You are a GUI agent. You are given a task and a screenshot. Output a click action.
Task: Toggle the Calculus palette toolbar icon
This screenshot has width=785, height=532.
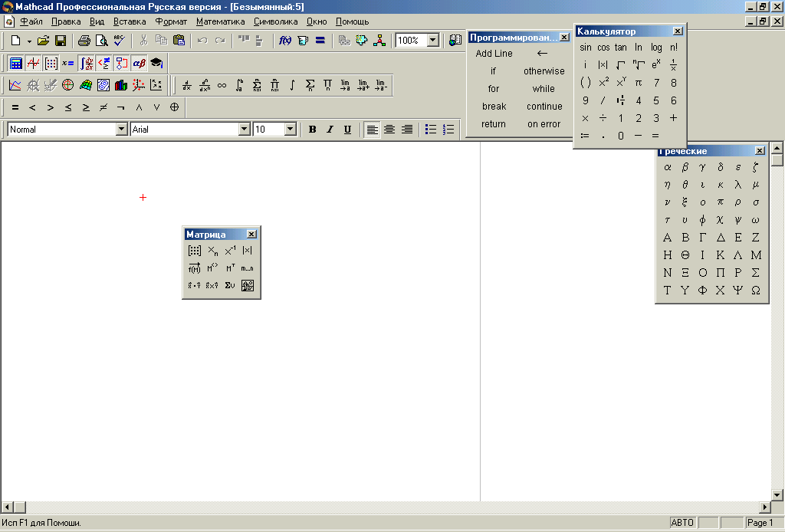click(x=86, y=63)
